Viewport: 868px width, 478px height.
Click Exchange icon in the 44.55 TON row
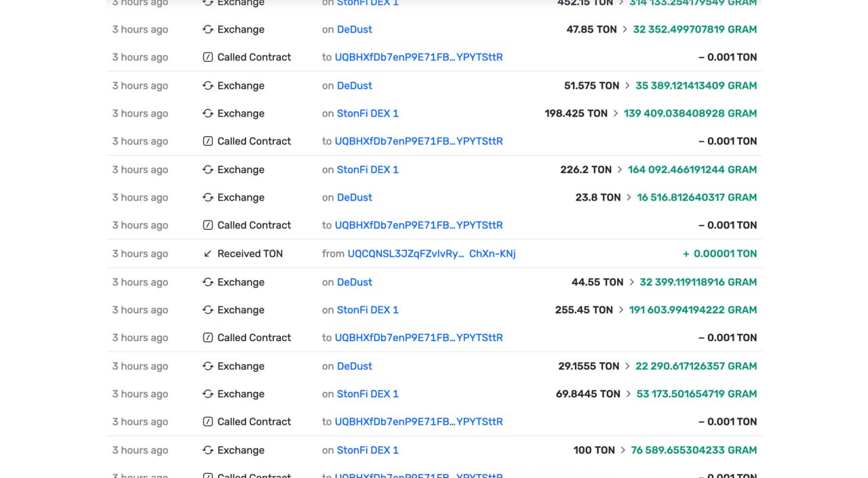coord(208,283)
